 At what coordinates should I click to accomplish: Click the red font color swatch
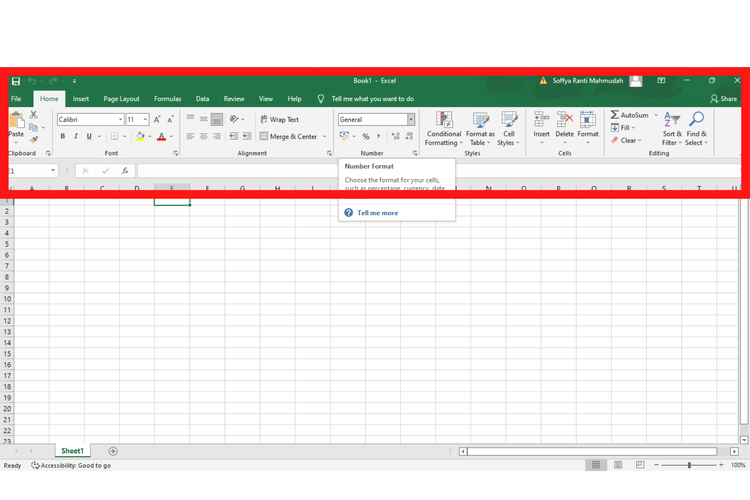[x=161, y=137]
